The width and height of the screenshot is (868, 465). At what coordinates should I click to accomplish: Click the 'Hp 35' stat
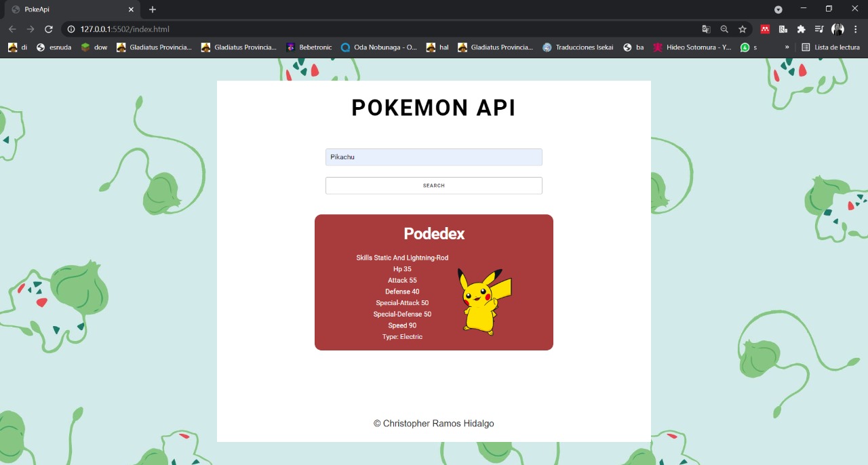(402, 269)
